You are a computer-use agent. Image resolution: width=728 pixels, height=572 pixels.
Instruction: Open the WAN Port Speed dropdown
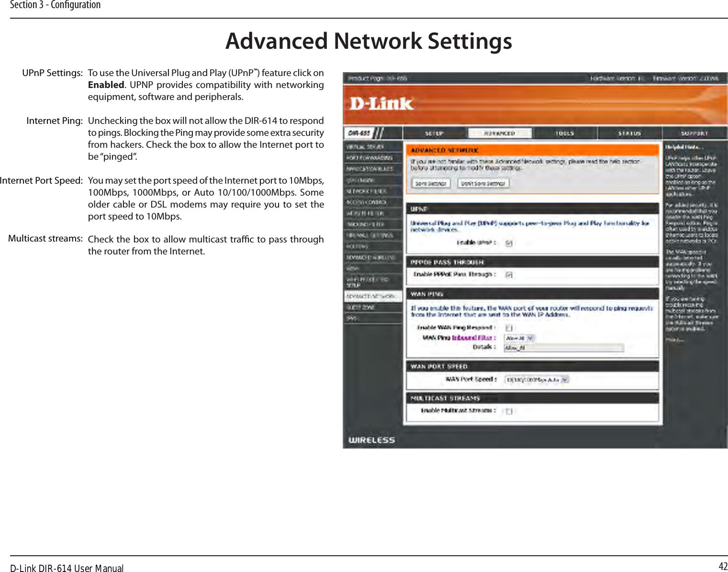pyautogui.click(x=537, y=380)
